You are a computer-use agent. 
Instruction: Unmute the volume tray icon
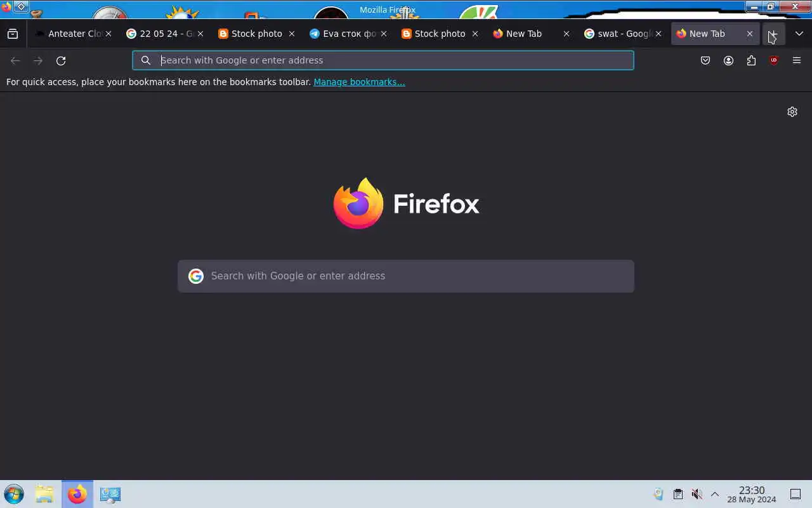click(697, 494)
